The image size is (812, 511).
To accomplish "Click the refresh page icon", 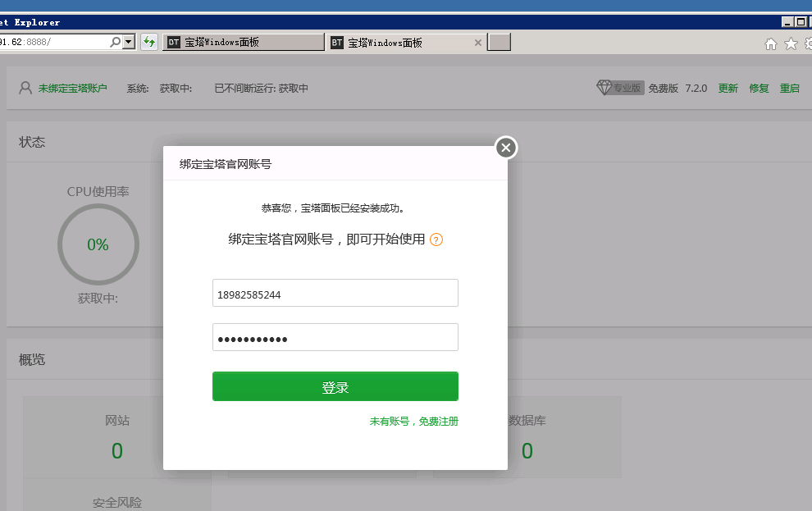I will 149,42.
